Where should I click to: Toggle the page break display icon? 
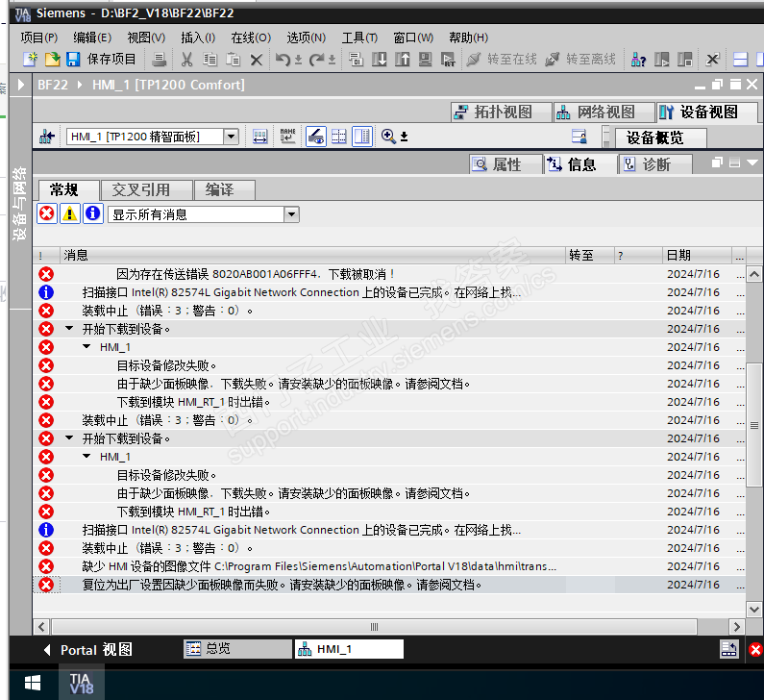coord(362,137)
